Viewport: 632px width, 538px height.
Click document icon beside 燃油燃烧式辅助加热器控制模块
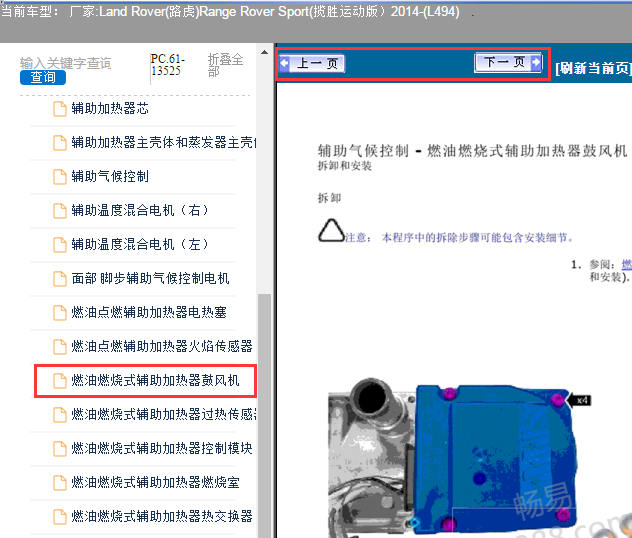coord(60,449)
